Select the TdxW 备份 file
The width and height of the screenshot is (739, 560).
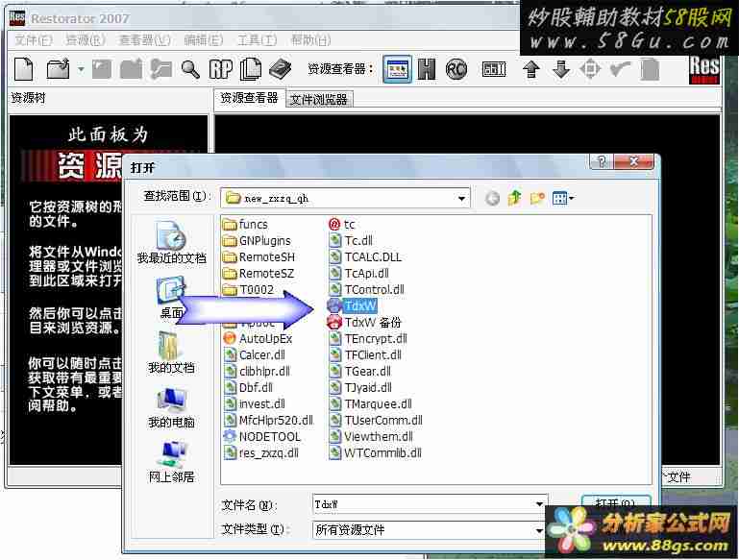click(x=364, y=323)
